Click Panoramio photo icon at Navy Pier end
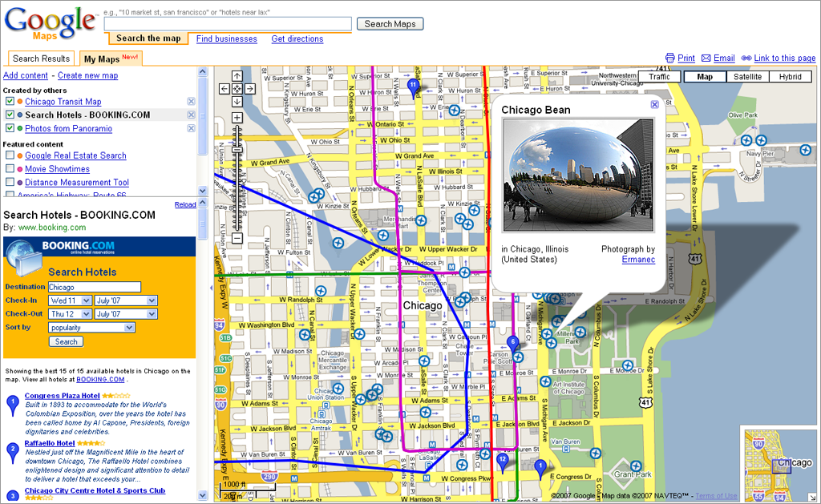Screen dimensions: 821x504 805,150
